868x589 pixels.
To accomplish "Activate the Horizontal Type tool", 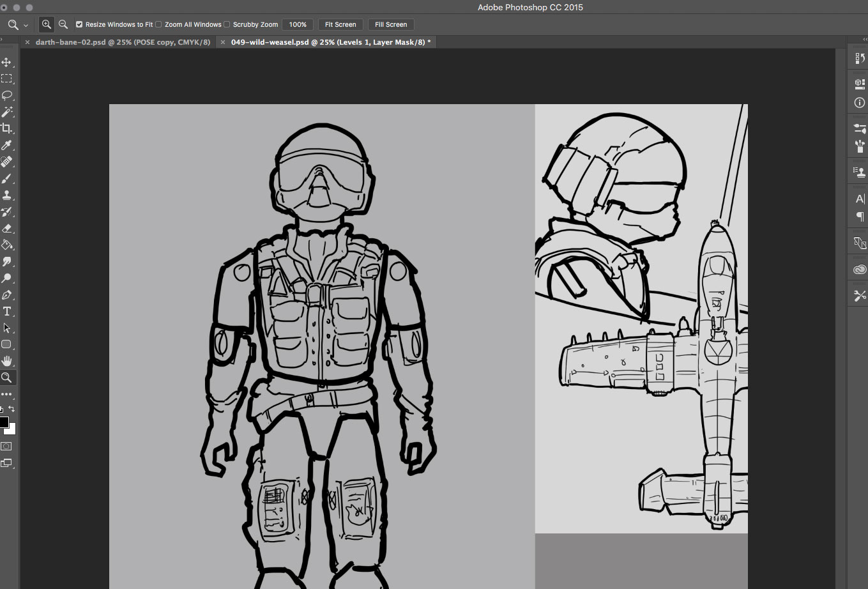I will pos(7,311).
